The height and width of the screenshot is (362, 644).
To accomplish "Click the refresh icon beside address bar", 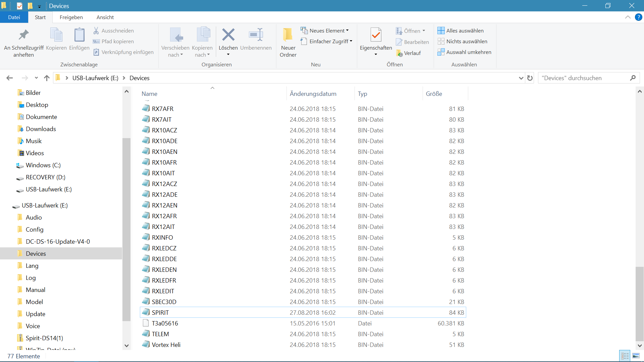I will point(530,78).
